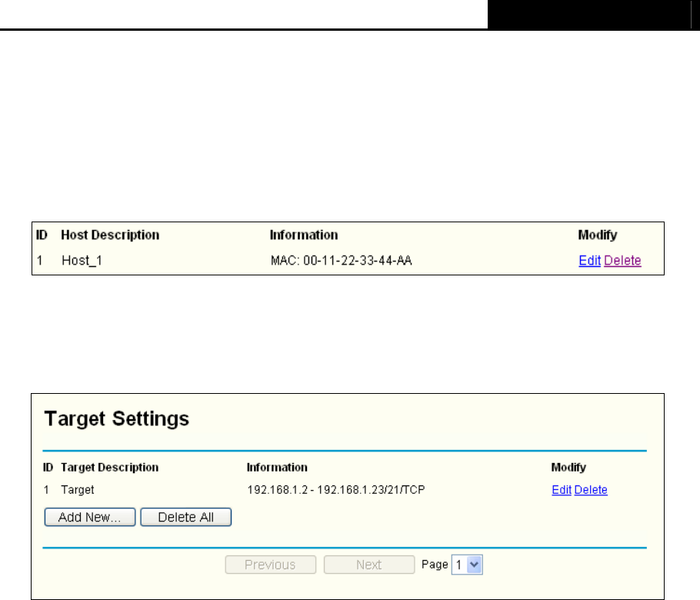Viewport: 700px width, 600px height.
Task: Click the Delete All button
Action: (x=185, y=517)
